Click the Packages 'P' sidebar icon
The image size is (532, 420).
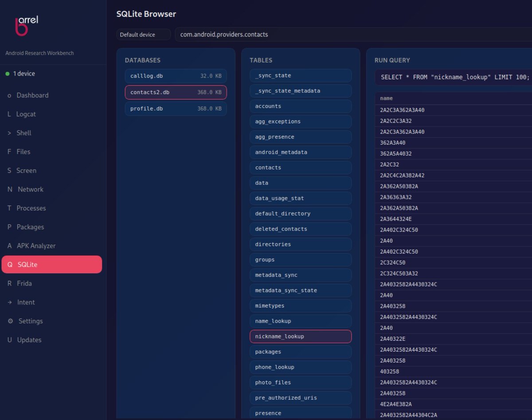(x=9, y=227)
